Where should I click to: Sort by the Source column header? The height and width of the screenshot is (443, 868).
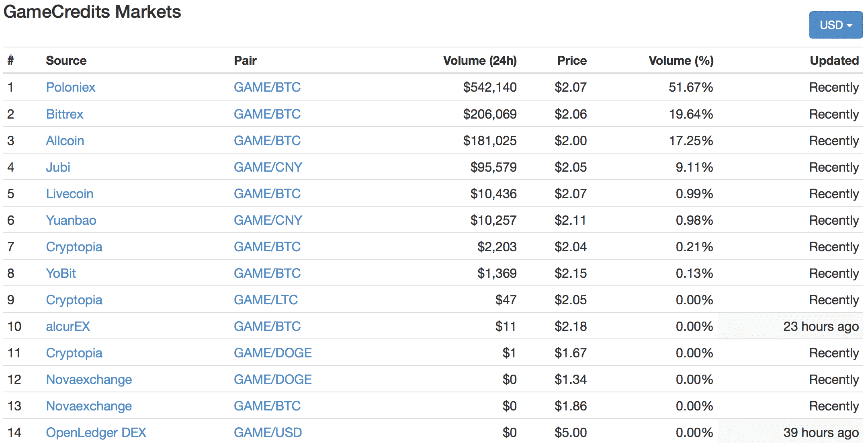pos(66,60)
